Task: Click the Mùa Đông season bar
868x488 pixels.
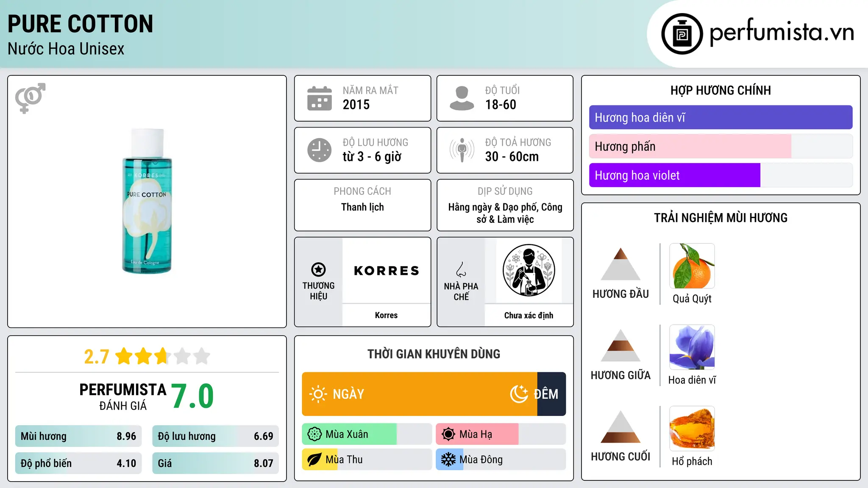Action: coord(501,460)
